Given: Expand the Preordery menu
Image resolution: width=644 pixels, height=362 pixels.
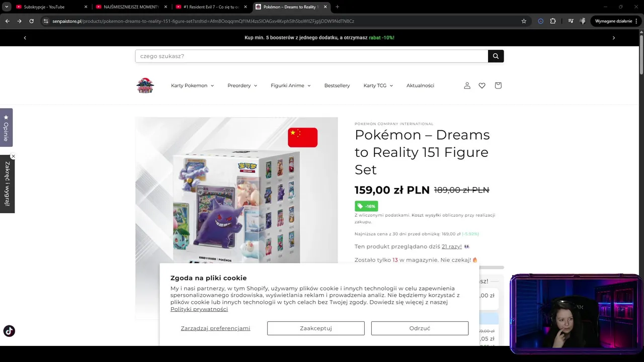Looking at the screenshot, I should click(242, 85).
